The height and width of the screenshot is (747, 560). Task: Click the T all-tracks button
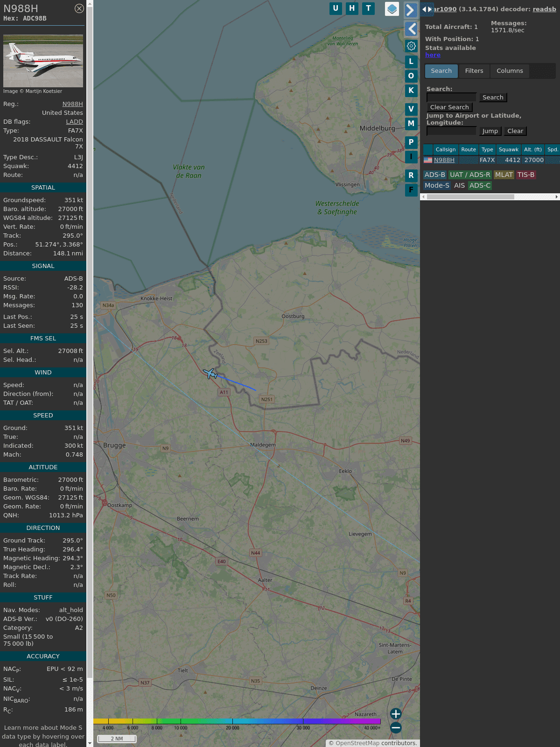[369, 8]
